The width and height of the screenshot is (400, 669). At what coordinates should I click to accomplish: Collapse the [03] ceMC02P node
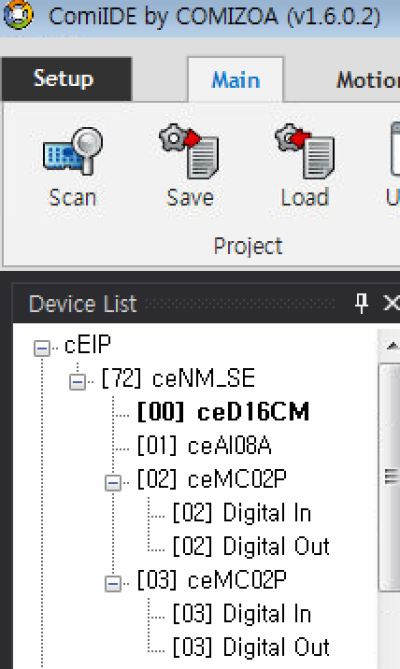pyautogui.click(x=113, y=584)
